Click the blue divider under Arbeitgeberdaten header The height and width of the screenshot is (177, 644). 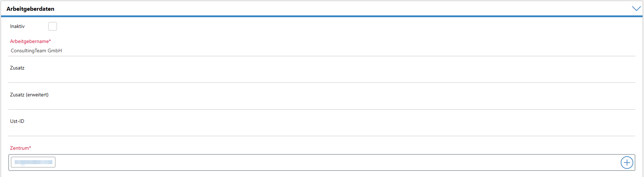(x=322, y=16)
